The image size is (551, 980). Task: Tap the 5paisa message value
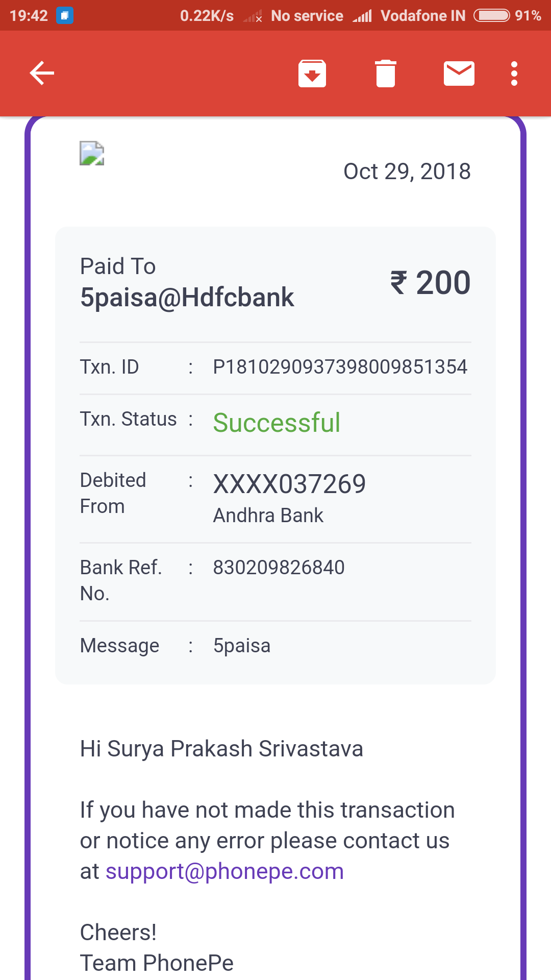click(x=242, y=646)
